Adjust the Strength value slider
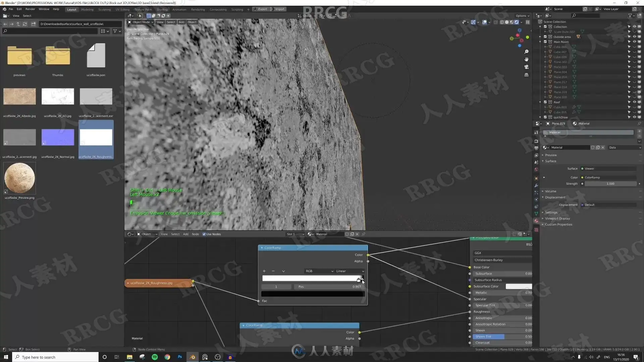644x362 pixels. [x=610, y=184]
